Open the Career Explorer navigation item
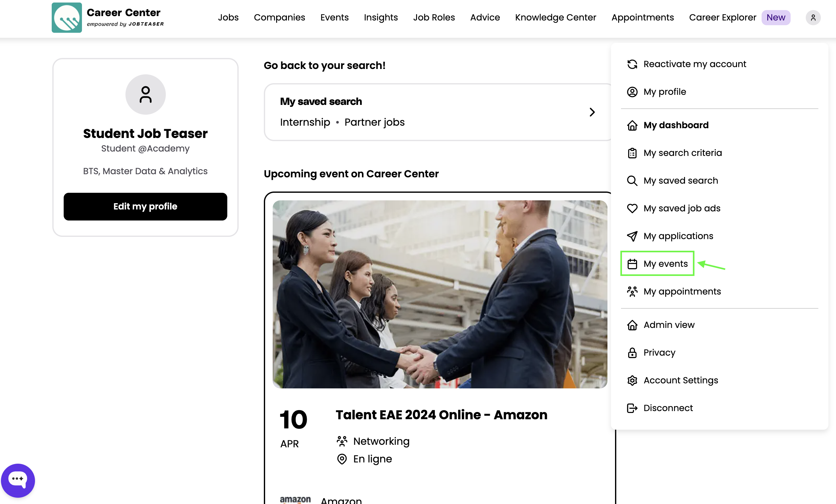The height and width of the screenshot is (504, 836). click(x=722, y=18)
